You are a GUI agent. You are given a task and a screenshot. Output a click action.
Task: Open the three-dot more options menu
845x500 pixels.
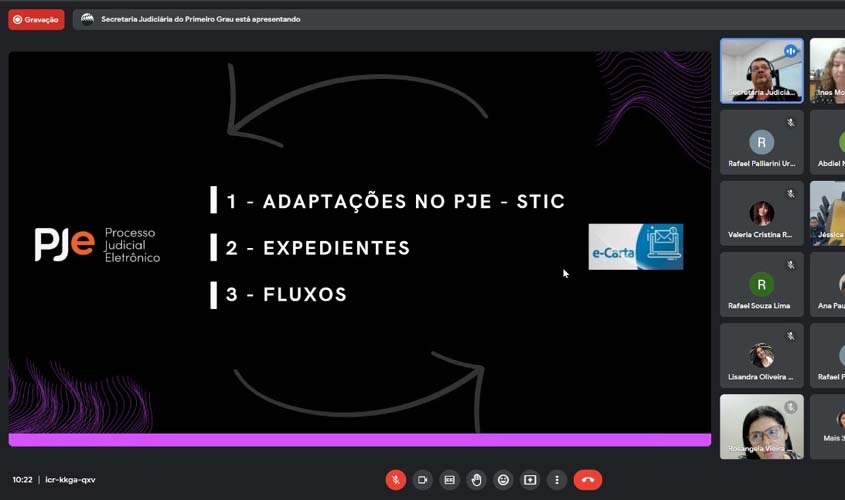557,480
